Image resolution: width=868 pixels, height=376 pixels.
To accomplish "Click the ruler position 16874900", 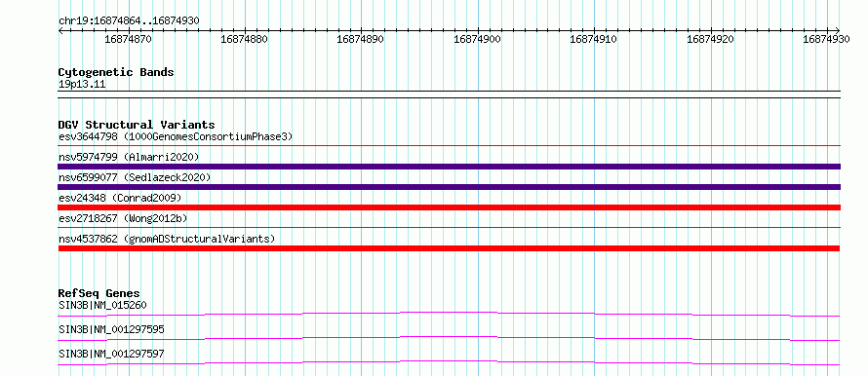I will [x=477, y=39].
